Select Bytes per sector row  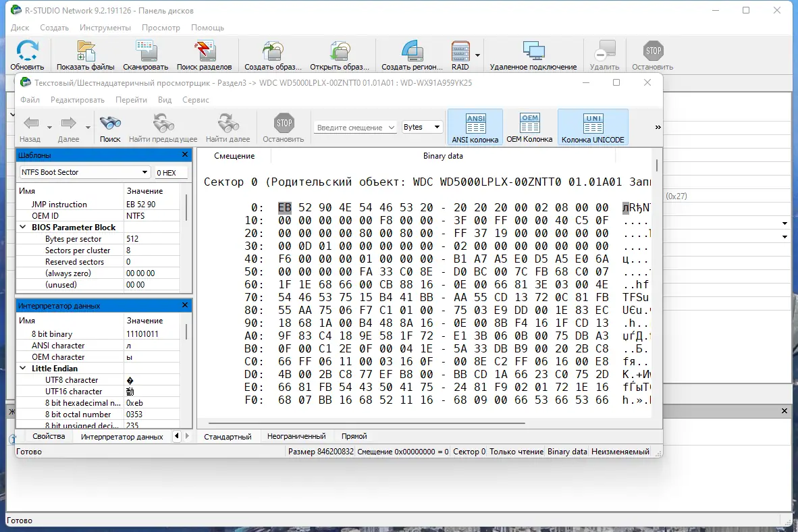point(99,239)
